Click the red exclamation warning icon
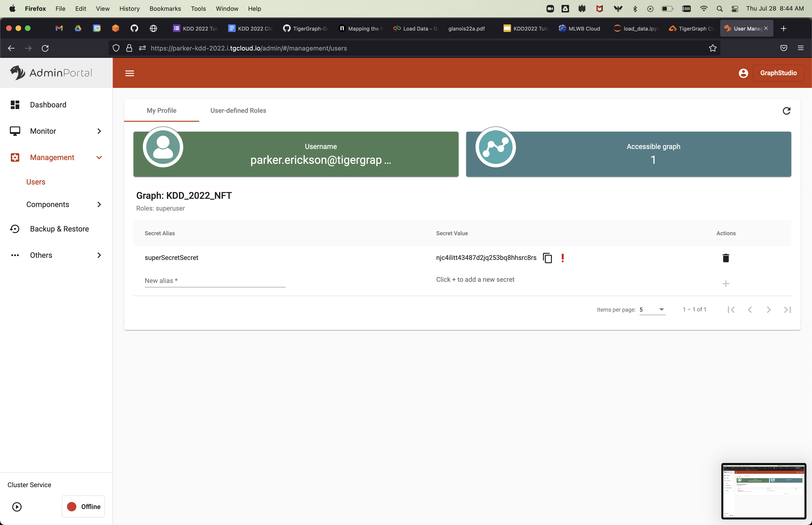The width and height of the screenshot is (812, 525). coord(562,258)
